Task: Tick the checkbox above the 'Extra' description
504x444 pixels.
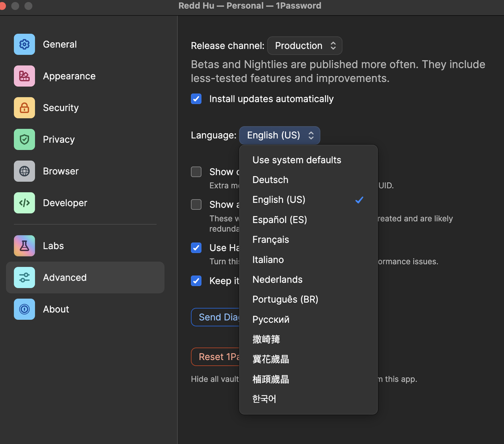Action: 196,172
